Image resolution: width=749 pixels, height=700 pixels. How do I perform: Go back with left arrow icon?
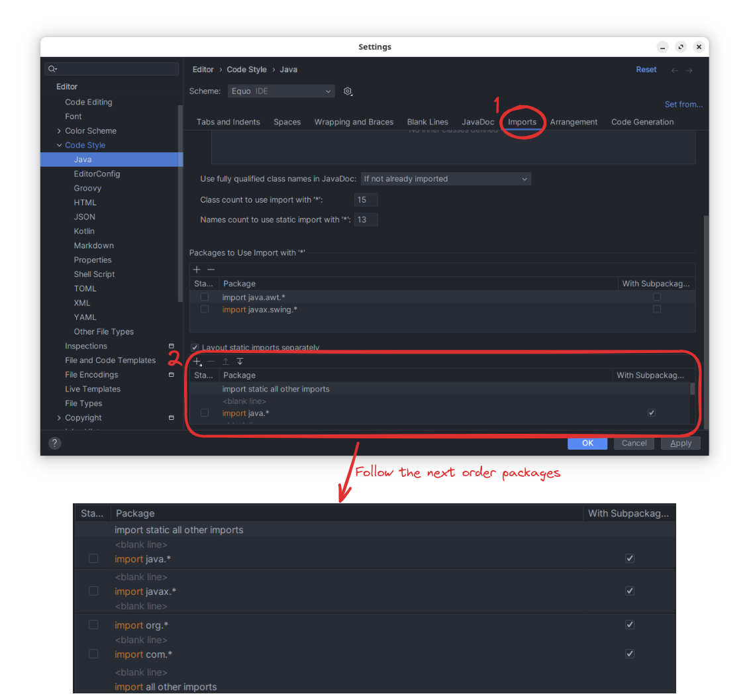click(x=674, y=70)
